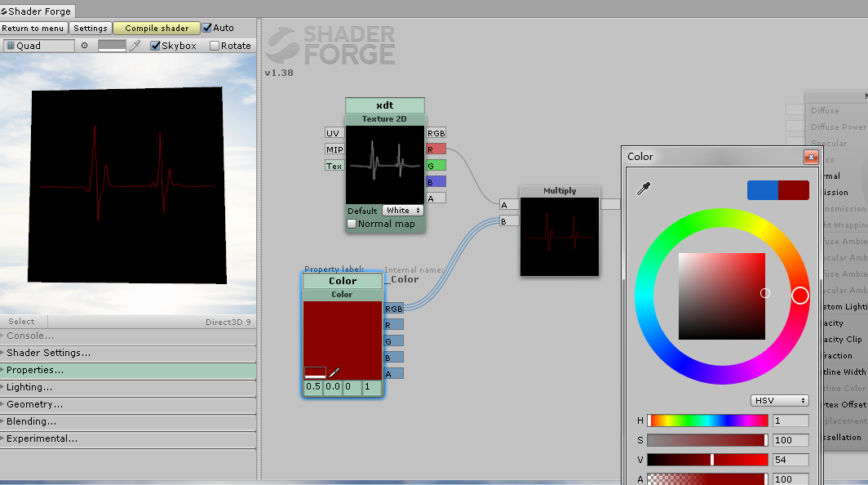Click the Shader Forge window title icon

pos(4,11)
